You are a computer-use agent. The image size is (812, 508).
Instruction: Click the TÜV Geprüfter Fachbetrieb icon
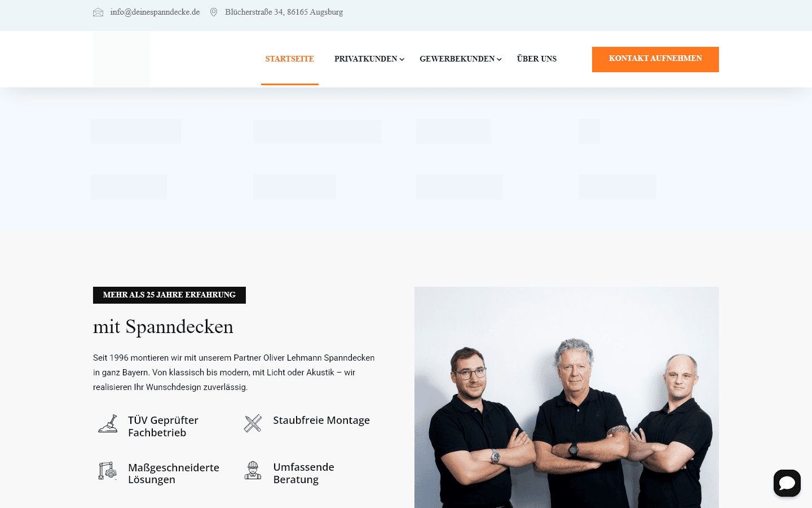(x=108, y=423)
